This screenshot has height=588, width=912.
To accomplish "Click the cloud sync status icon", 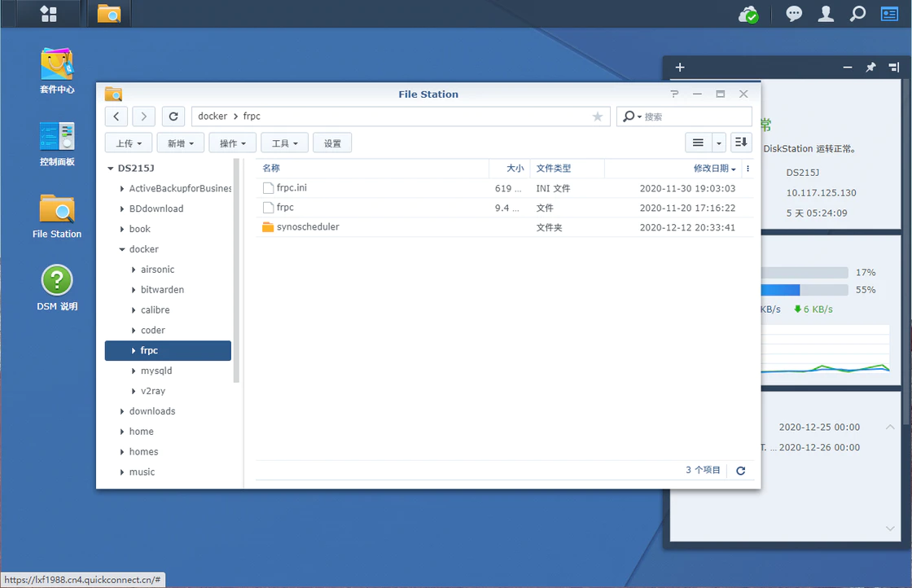I will [x=748, y=14].
